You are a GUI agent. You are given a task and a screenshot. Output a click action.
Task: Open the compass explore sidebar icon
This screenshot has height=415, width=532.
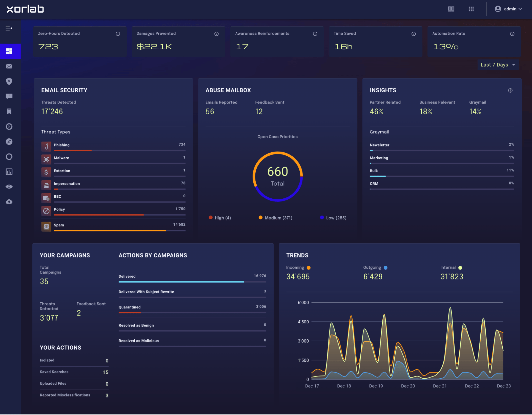click(9, 142)
